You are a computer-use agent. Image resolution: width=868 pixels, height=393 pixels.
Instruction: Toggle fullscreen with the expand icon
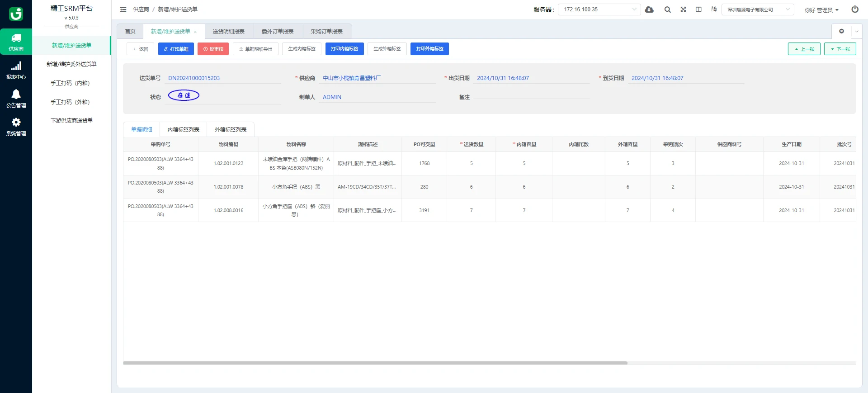pyautogui.click(x=683, y=9)
